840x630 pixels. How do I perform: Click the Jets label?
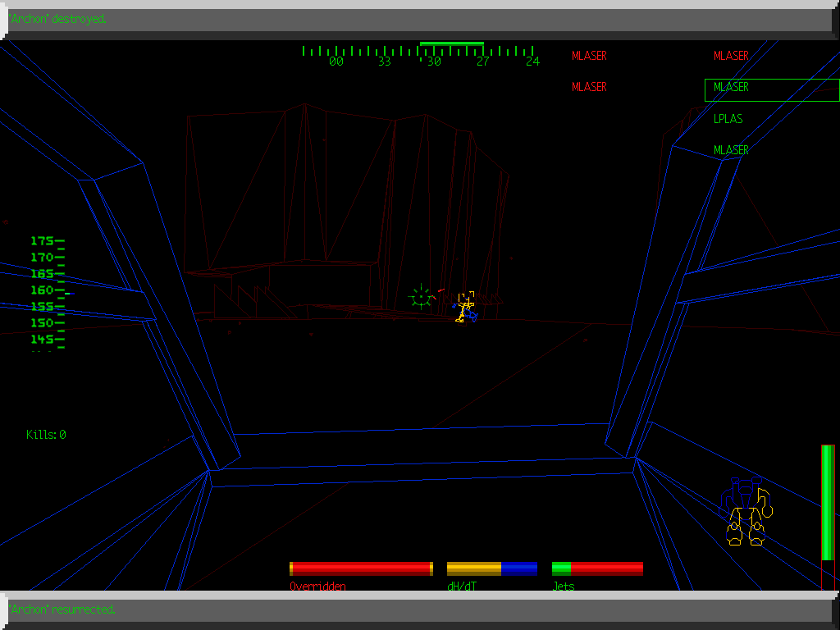click(564, 587)
